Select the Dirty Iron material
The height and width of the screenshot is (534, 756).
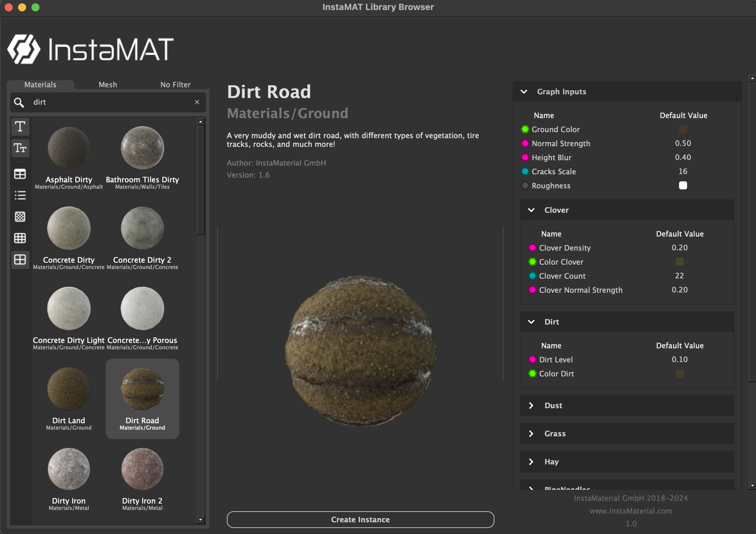tap(69, 479)
